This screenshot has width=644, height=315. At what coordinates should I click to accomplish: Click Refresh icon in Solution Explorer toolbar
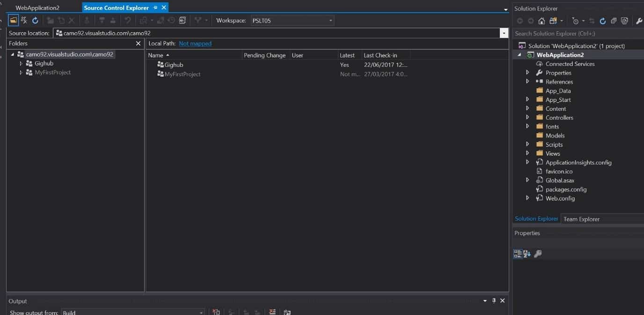coord(602,21)
